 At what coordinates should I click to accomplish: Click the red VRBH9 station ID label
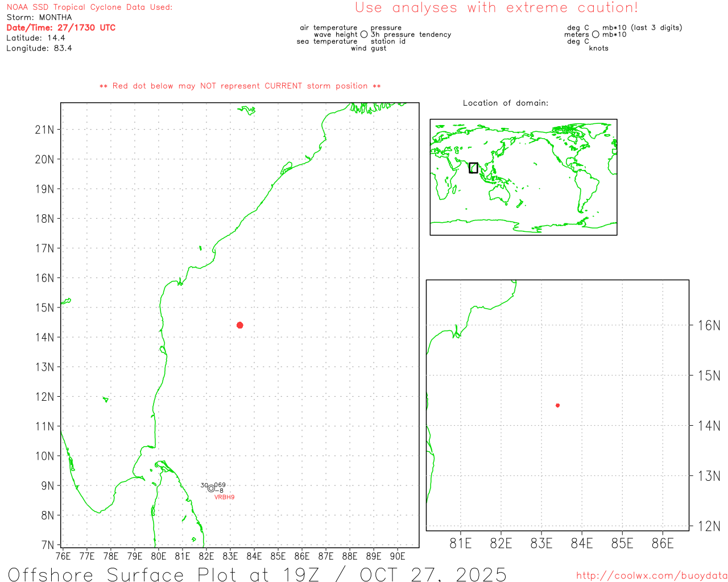pyautogui.click(x=224, y=497)
